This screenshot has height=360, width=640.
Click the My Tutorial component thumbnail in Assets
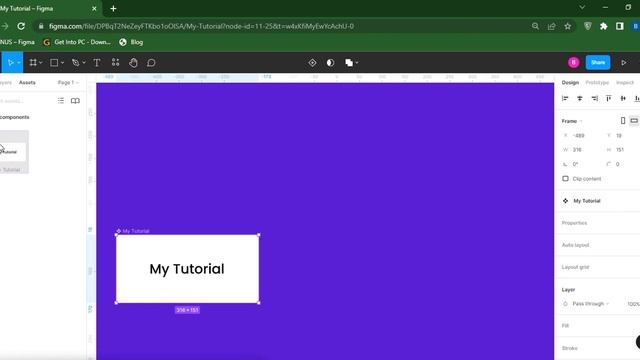(x=13, y=151)
